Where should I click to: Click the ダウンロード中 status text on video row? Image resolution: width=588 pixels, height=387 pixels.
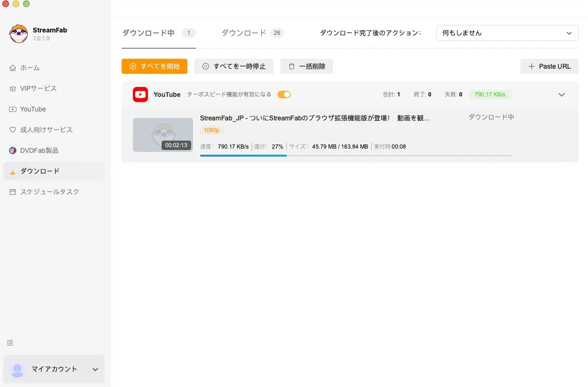[x=491, y=117]
